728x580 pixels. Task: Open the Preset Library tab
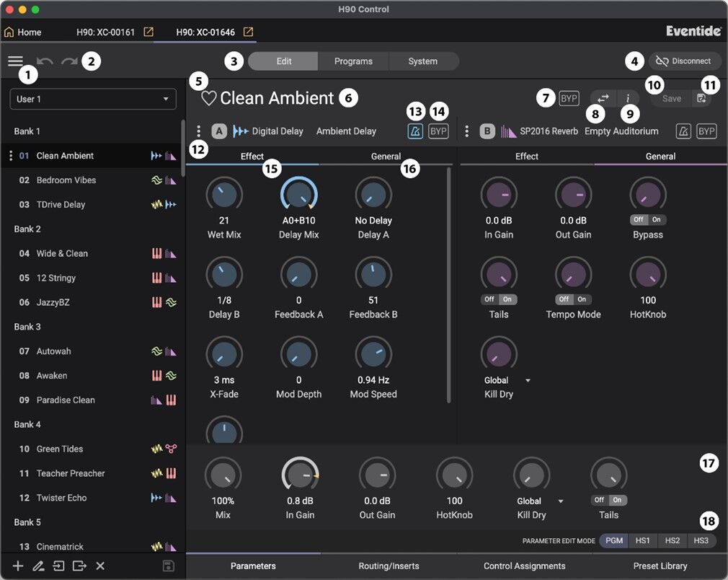660,566
